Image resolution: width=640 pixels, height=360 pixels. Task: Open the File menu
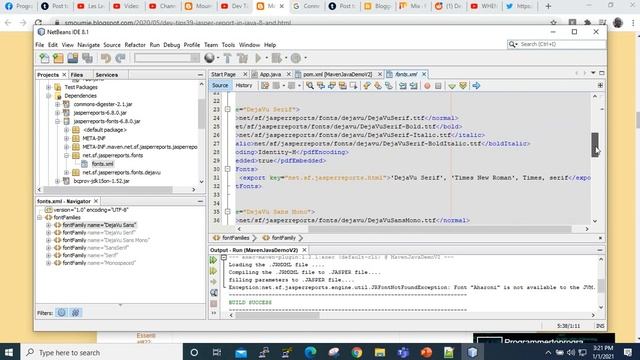click(x=40, y=45)
